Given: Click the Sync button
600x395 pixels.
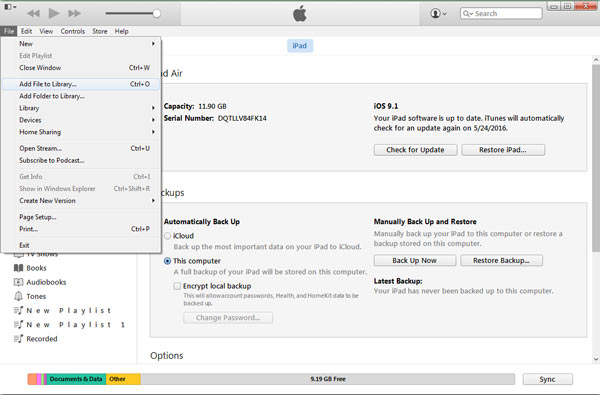Looking at the screenshot, I should point(548,379).
